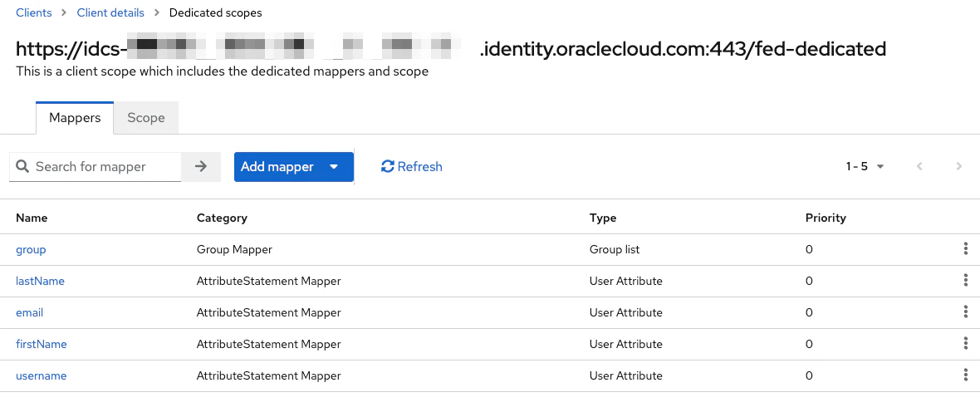This screenshot has width=980, height=412.
Task: Open the firstName mapper
Action: click(42, 344)
